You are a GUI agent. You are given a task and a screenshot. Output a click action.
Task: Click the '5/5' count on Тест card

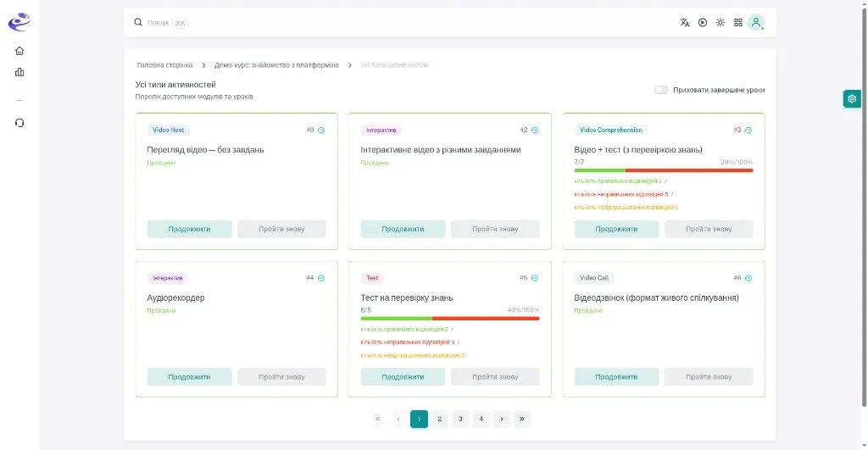pyautogui.click(x=366, y=310)
